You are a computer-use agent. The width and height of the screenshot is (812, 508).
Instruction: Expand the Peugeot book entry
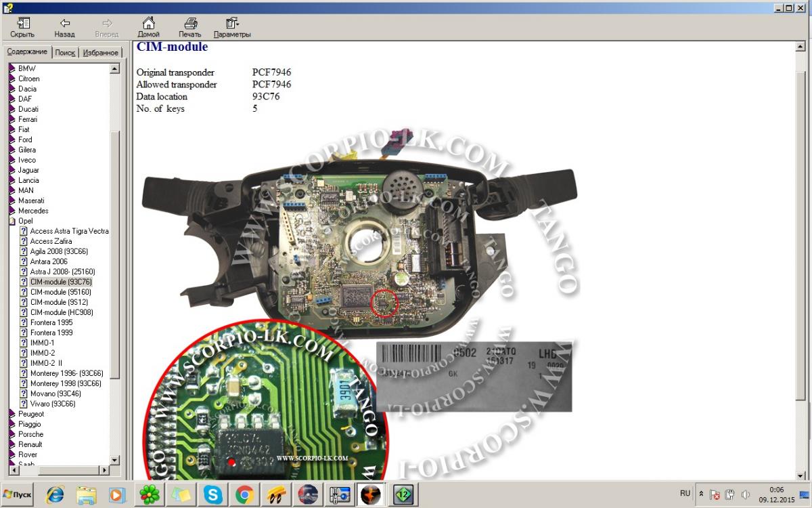[x=30, y=414]
